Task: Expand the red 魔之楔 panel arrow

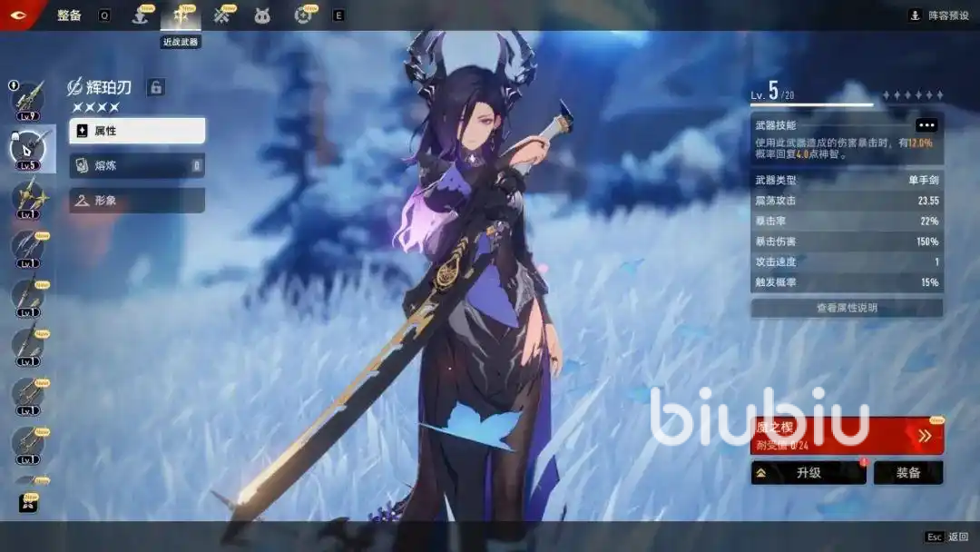Action: click(925, 436)
